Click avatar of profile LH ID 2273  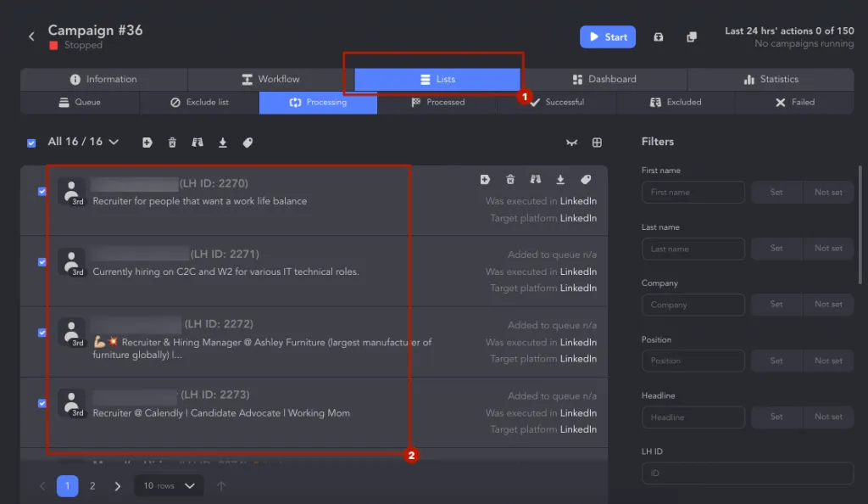(x=72, y=403)
